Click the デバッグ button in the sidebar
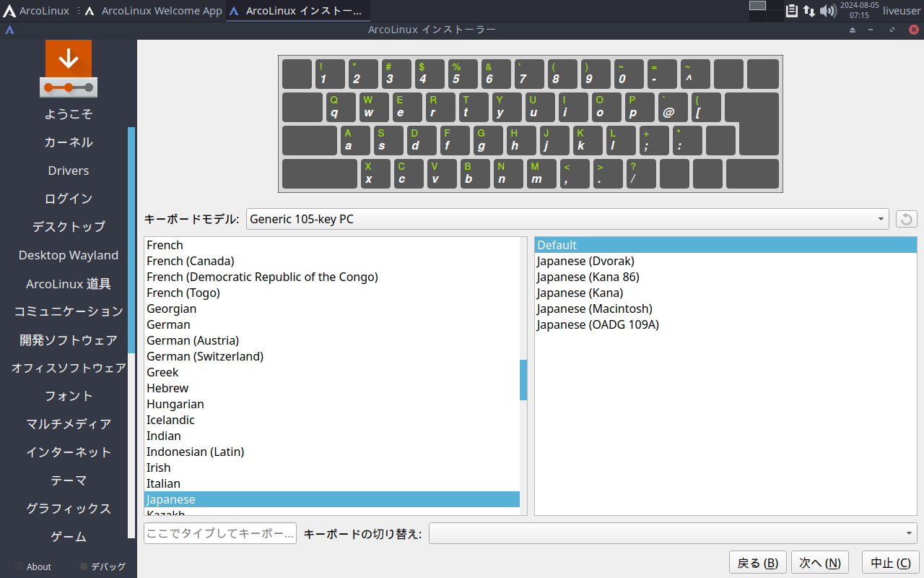This screenshot has height=578, width=924. [103, 567]
